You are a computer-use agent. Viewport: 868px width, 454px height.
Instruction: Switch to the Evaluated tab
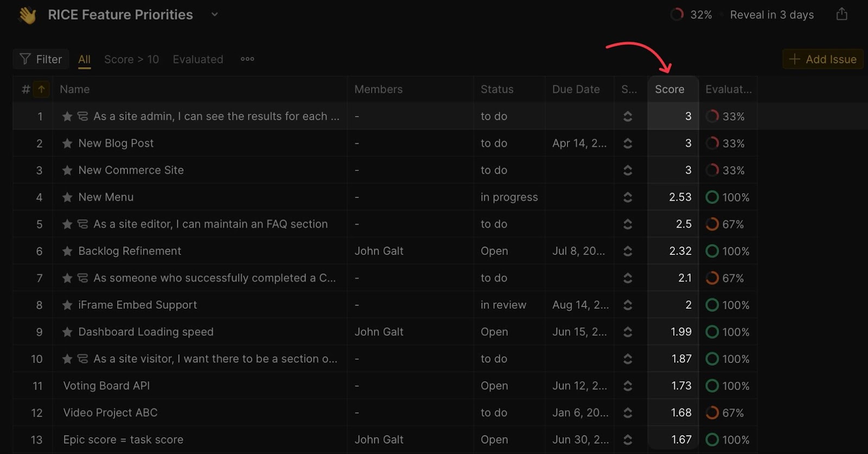198,59
